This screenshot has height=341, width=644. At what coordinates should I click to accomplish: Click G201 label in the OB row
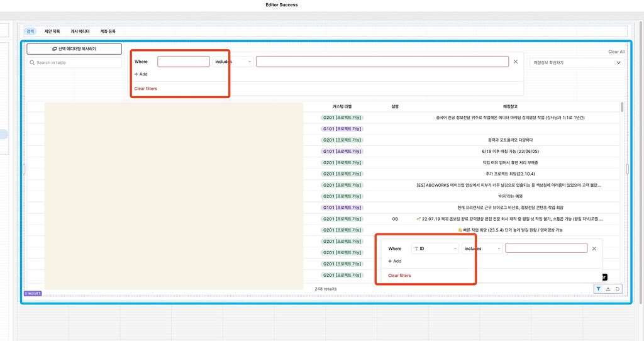tap(342, 219)
